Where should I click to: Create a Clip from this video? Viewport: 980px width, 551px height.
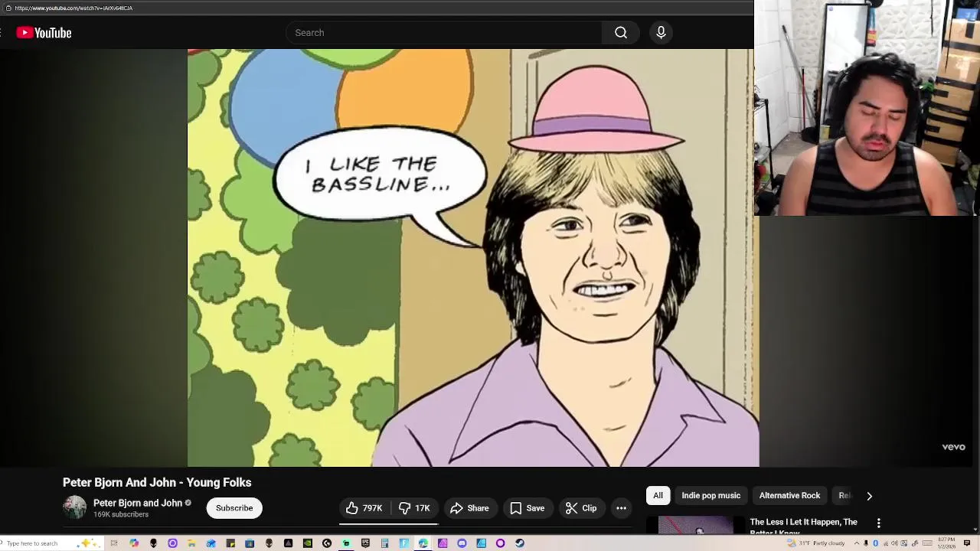pos(581,508)
